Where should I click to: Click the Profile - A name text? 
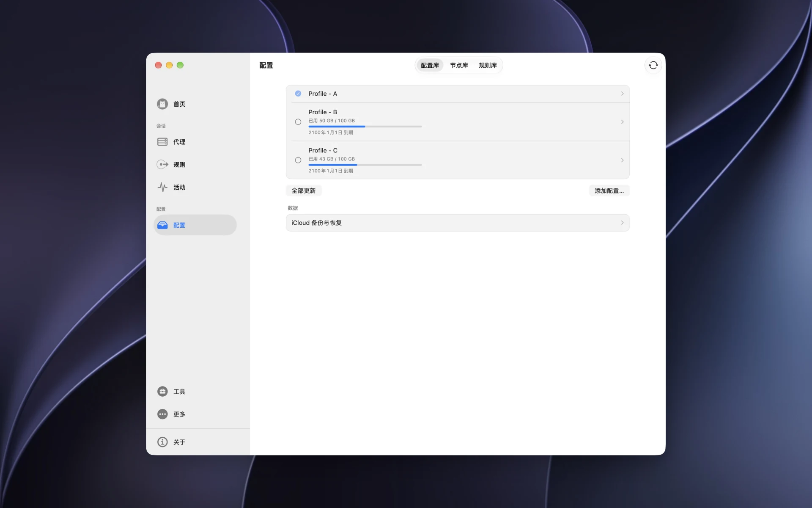click(323, 94)
